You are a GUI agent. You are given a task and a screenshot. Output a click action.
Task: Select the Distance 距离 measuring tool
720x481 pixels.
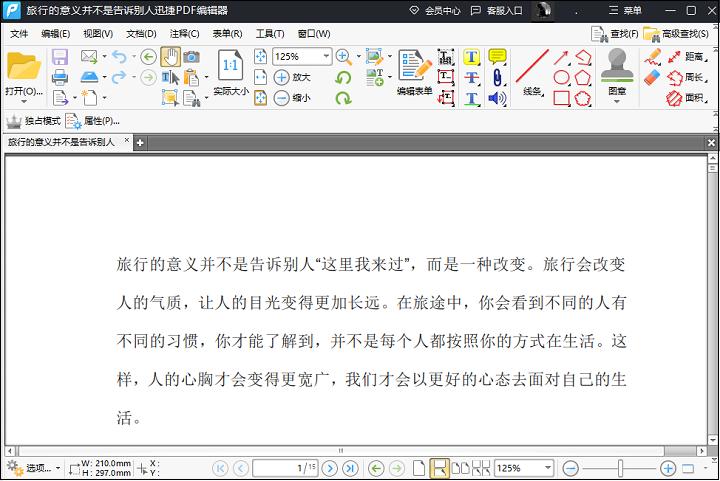pyautogui.click(x=686, y=56)
